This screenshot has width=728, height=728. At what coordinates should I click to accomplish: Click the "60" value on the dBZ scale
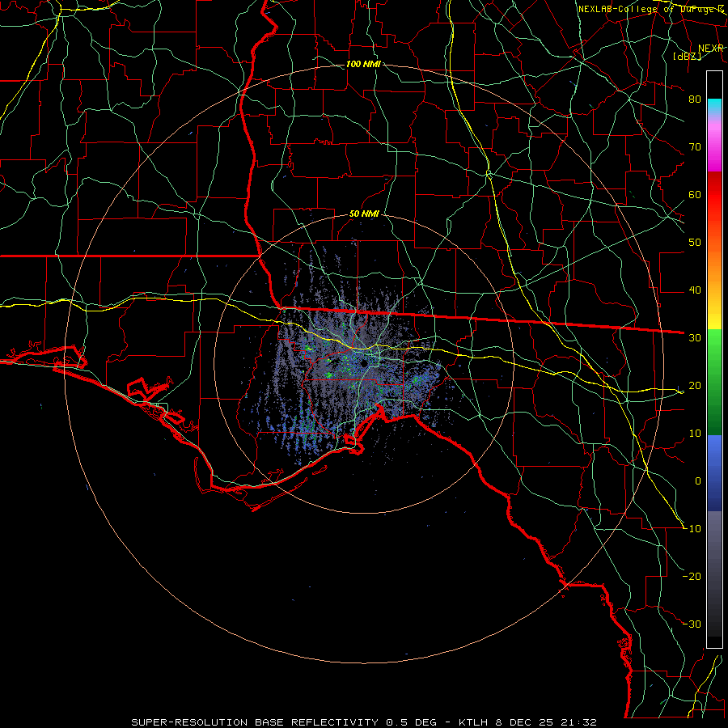(695, 194)
